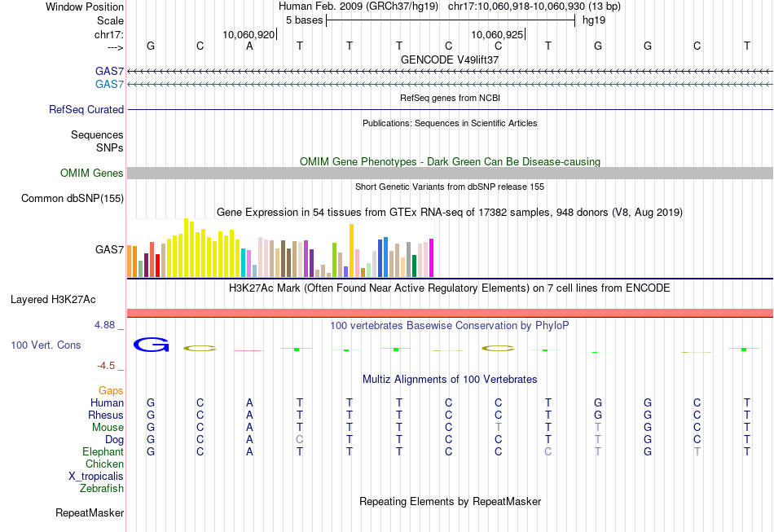The width and height of the screenshot is (774, 532).
Task: Click the H3K27Ac Mark track title
Action: click(450, 288)
